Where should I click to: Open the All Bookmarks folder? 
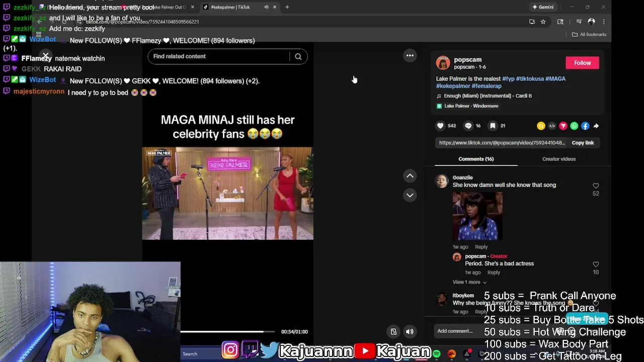point(589,34)
